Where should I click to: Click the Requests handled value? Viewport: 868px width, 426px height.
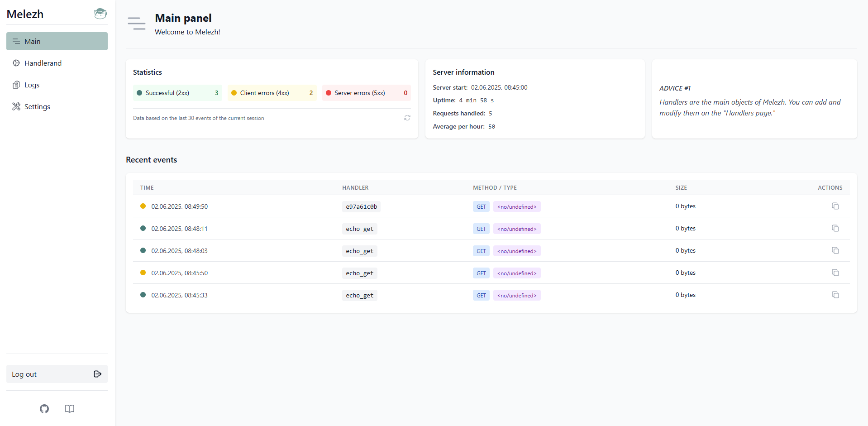pos(491,114)
